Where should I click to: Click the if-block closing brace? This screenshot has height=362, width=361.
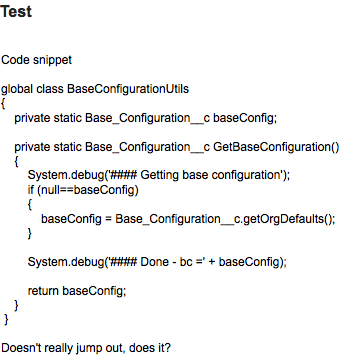(30, 234)
